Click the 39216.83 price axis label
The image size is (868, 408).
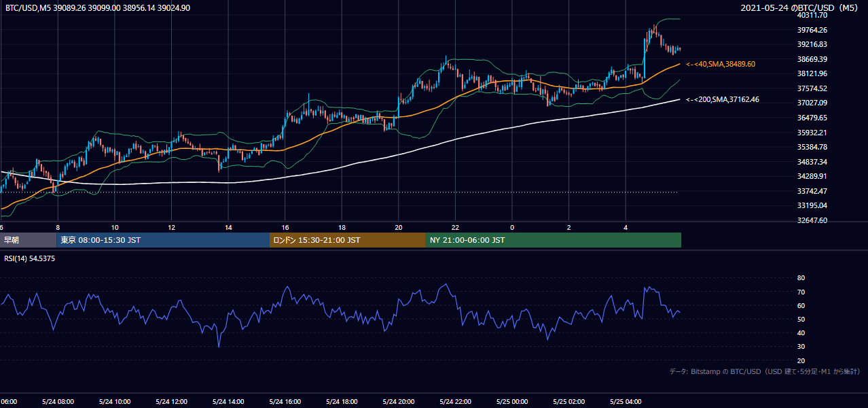click(812, 44)
